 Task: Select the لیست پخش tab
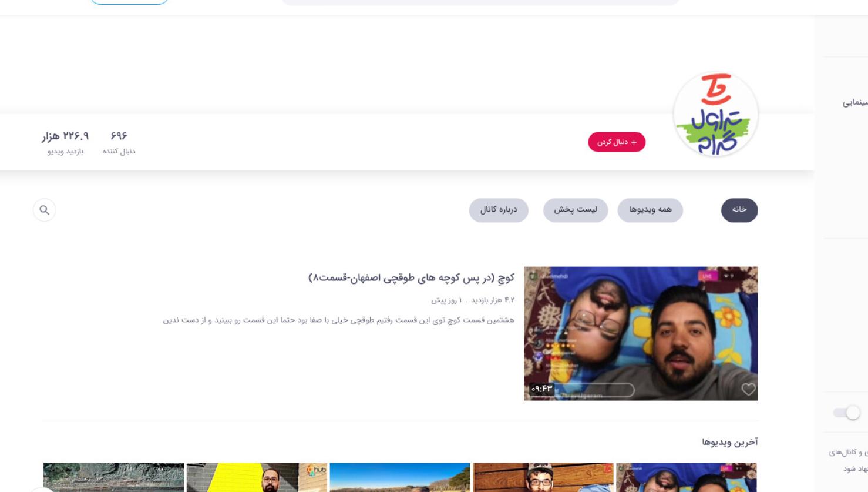coord(576,210)
